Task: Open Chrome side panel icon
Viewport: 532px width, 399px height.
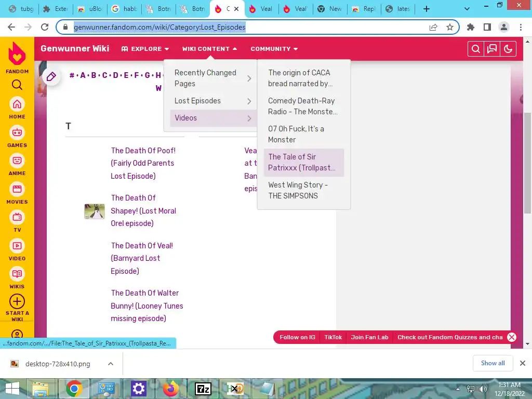Action: [487, 27]
